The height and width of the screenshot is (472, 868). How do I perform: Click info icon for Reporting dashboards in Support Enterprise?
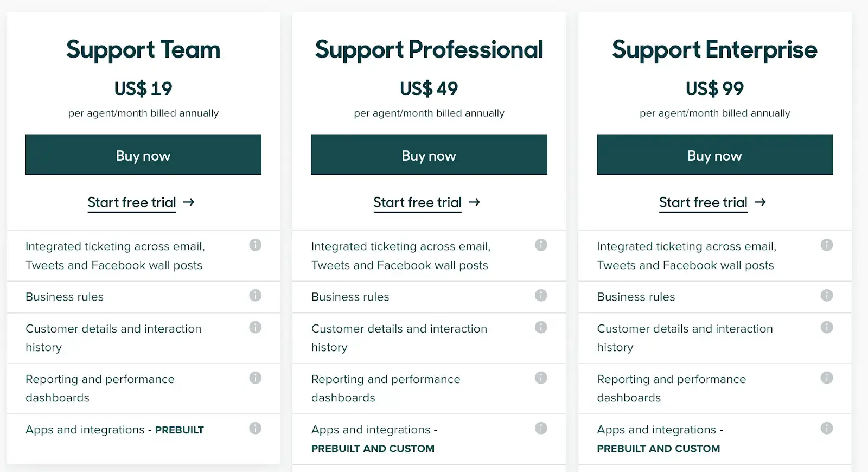coord(826,378)
